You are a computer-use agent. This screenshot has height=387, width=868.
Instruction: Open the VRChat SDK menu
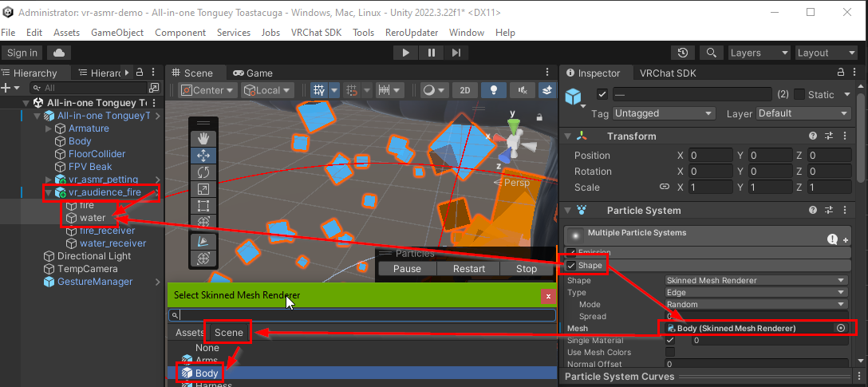click(x=316, y=33)
